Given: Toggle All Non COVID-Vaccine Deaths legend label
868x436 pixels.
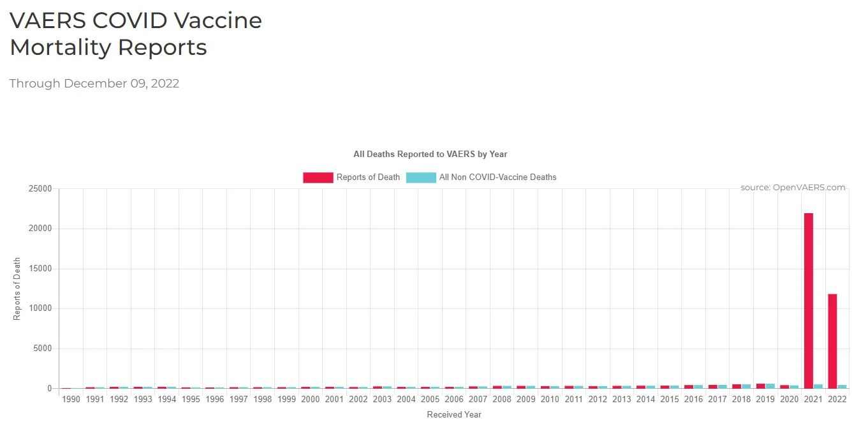Looking at the screenshot, I should (x=497, y=177).
